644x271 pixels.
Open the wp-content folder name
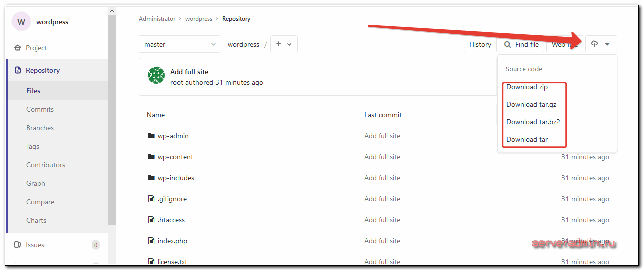pos(175,157)
